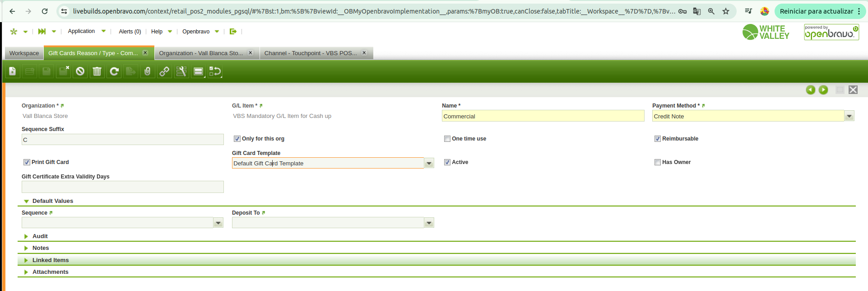Click the Undo selection checklist icon
The width and height of the screenshot is (868, 291).
[x=215, y=71]
